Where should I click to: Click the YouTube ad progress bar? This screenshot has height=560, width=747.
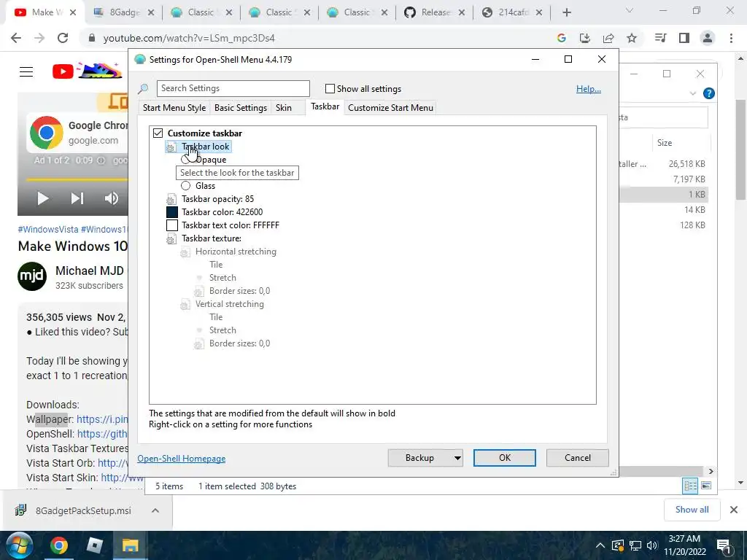coord(77,179)
